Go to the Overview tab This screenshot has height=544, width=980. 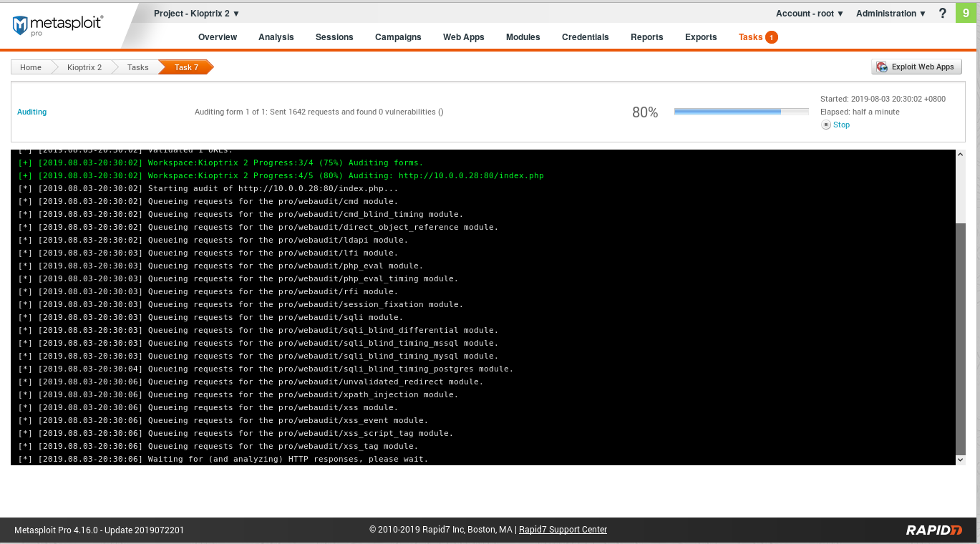pos(218,37)
